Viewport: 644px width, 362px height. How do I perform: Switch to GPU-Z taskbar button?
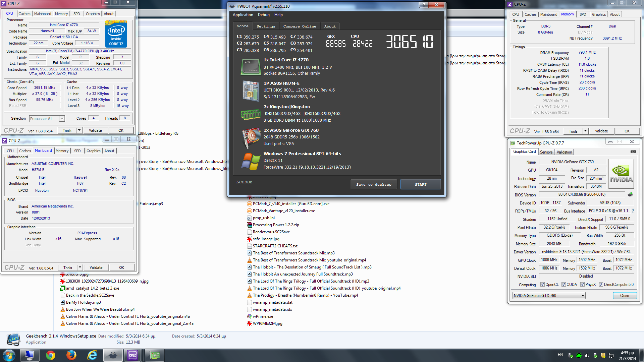(154, 355)
